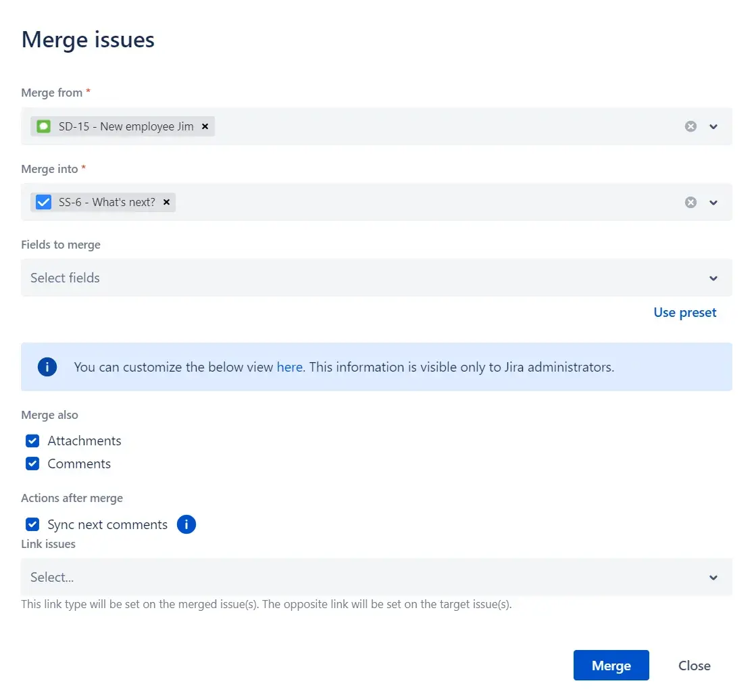Remove SD-15 New employee Jim tag
The width and height of the screenshot is (754, 700).
pyautogui.click(x=205, y=126)
